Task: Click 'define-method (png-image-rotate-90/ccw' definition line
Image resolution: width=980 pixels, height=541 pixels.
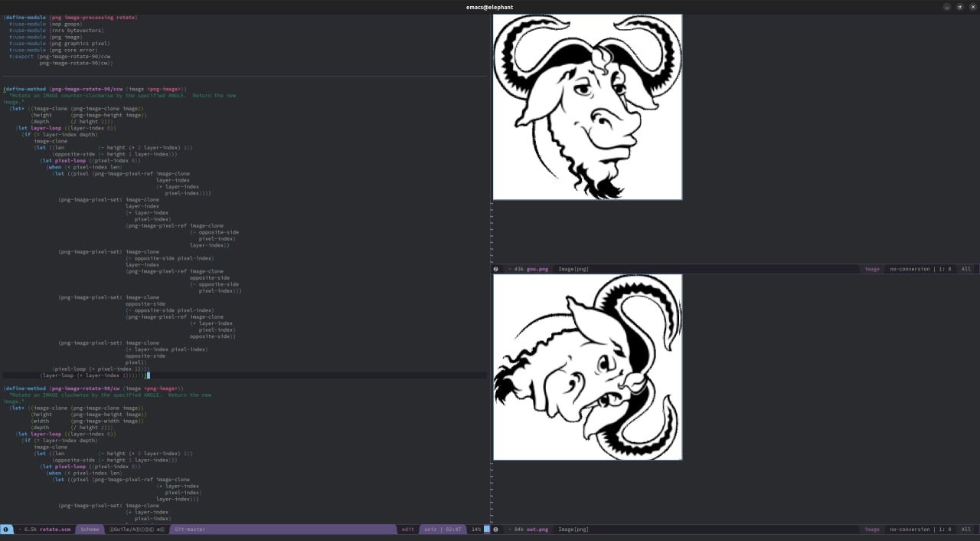Action: point(95,89)
